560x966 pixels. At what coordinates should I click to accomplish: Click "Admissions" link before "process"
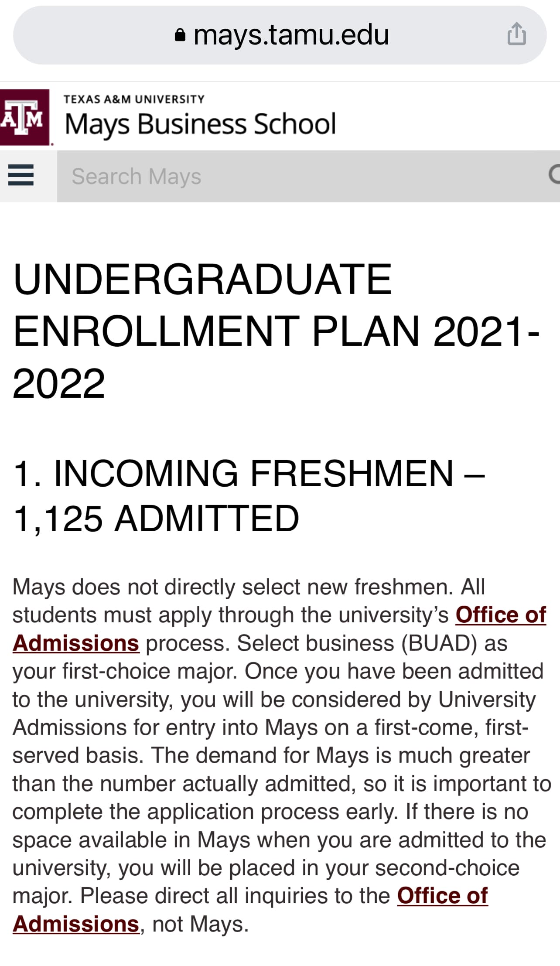[76, 643]
